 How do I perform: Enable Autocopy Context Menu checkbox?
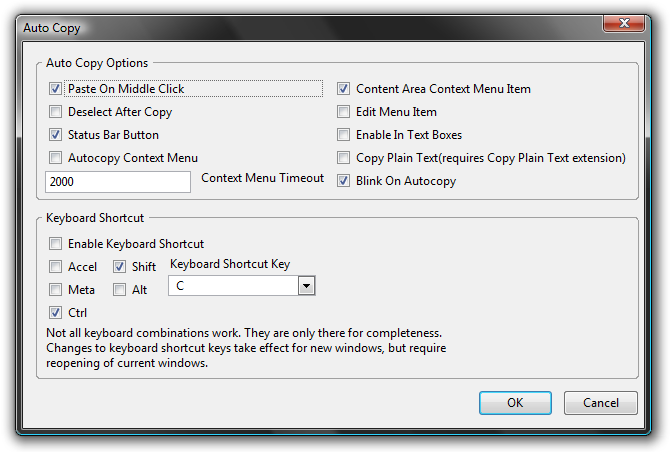[55, 158]
